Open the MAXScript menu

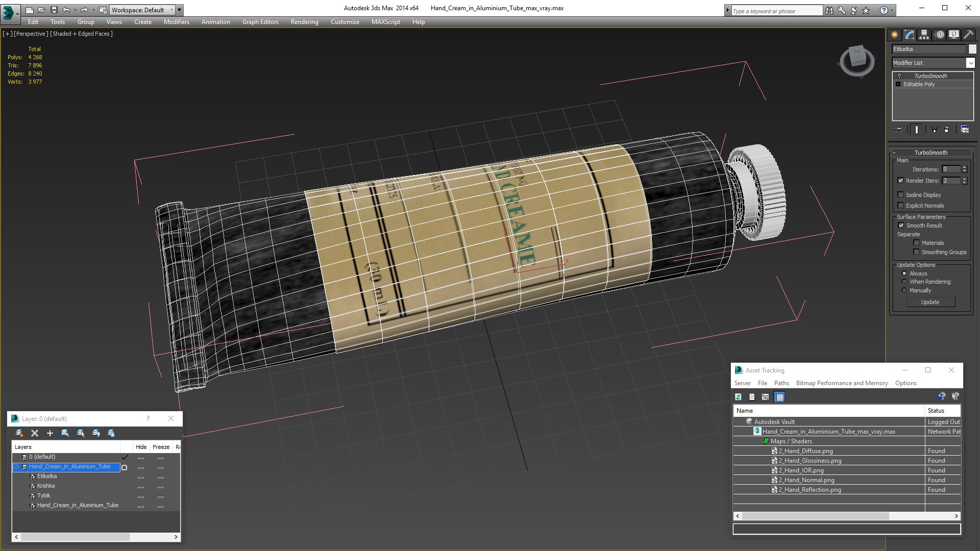tap(386, 22)
